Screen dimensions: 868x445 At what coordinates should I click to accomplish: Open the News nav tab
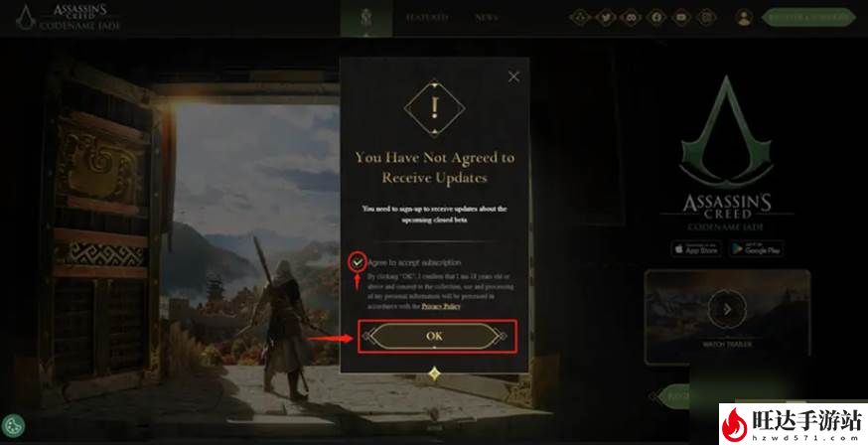click(487, 18)
